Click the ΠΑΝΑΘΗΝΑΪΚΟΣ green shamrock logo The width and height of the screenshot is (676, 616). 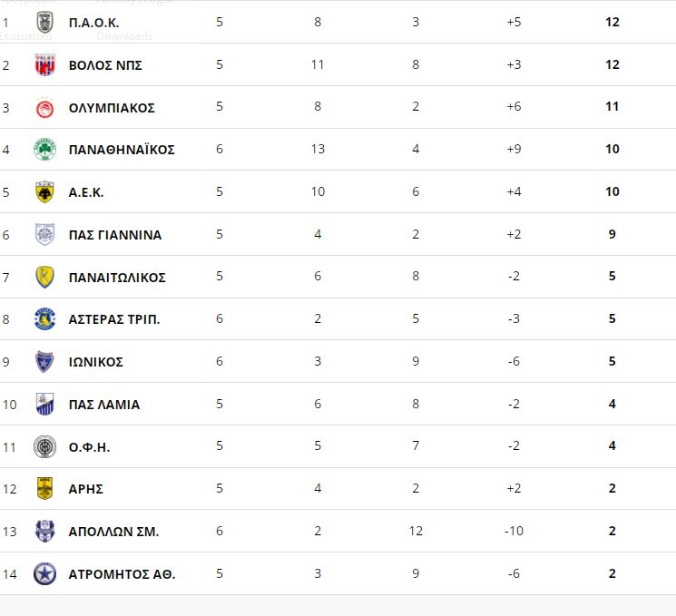point(44,149)
